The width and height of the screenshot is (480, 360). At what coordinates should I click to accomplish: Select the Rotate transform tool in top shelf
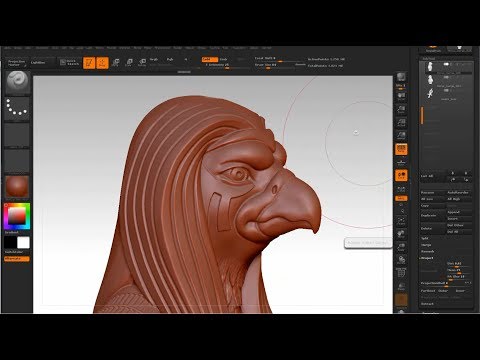[x=142, y=63]
